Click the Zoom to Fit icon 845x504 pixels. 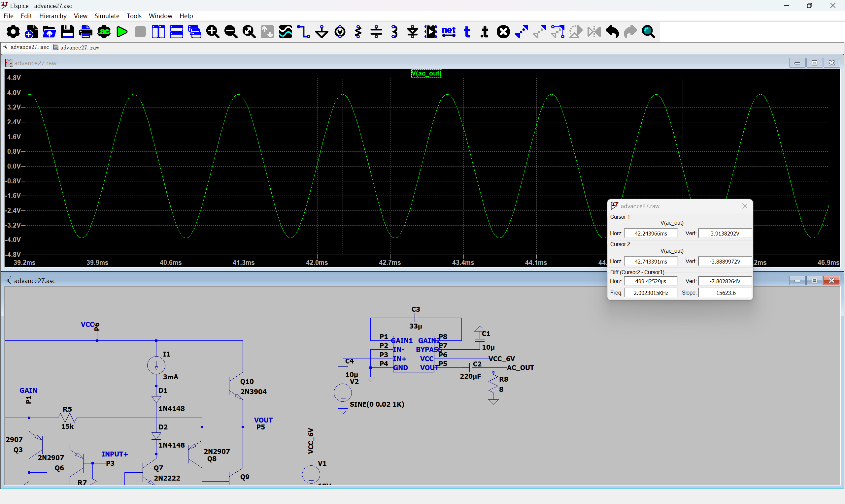tap(249, 32)
